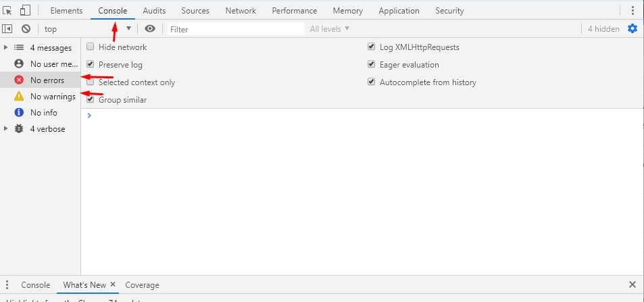
Task: Open the top JavaScript context dropdown
Action: coord(88,29)
